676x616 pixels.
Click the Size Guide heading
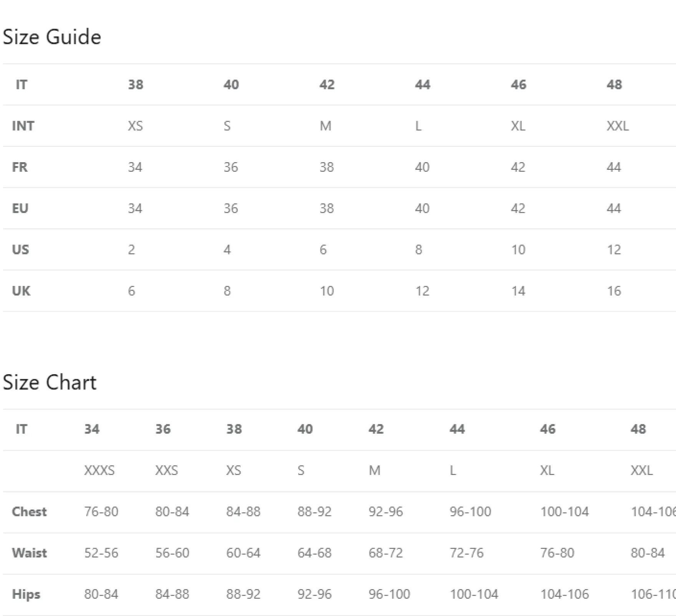pos(52,37)
